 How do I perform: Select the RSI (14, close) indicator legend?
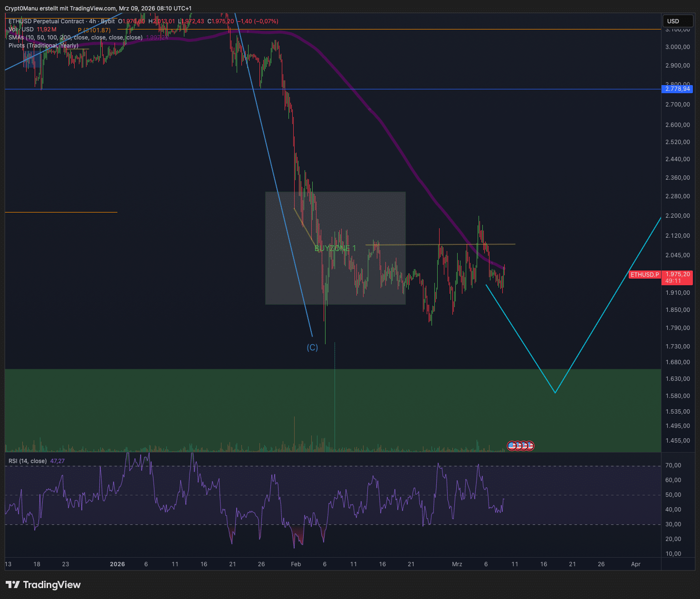pos(28,461)
